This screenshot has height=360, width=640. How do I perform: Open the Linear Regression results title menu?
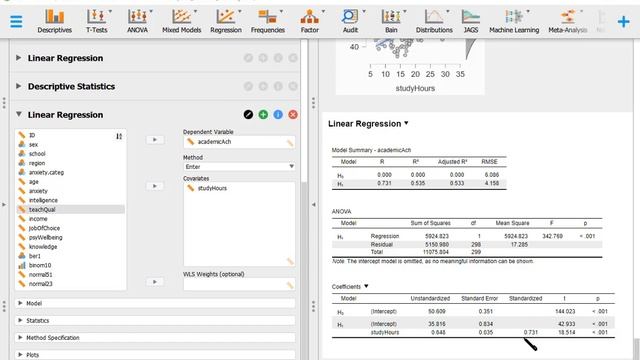[406, 123]
